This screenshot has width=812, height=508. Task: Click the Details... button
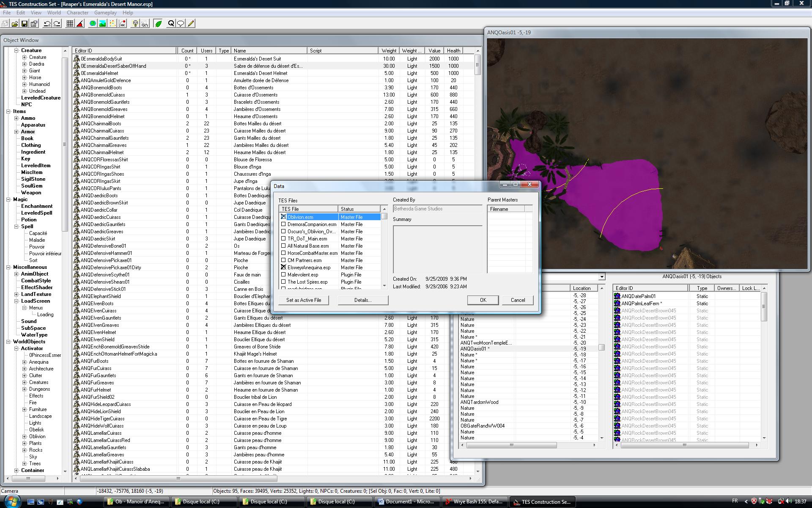[x=363, y=300]
